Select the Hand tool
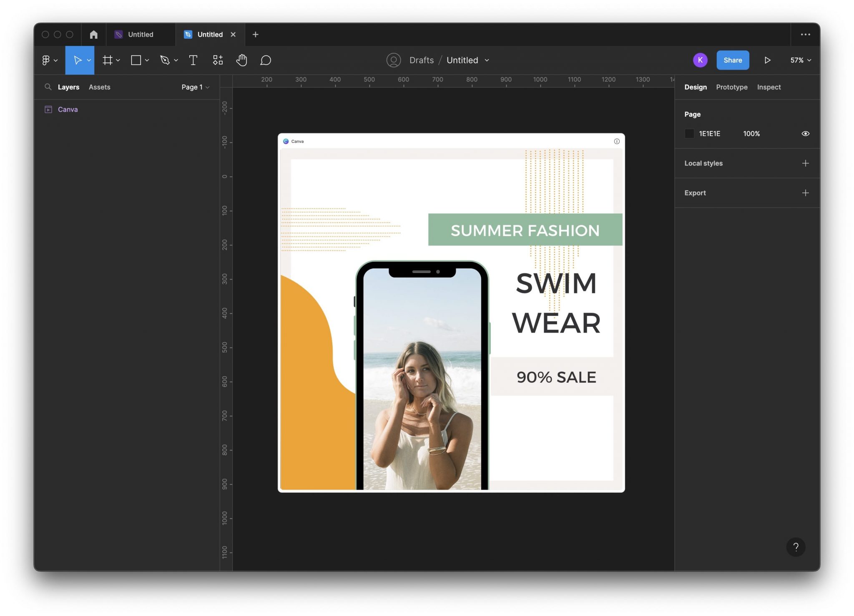854x616 pixels. pos(242,60)
